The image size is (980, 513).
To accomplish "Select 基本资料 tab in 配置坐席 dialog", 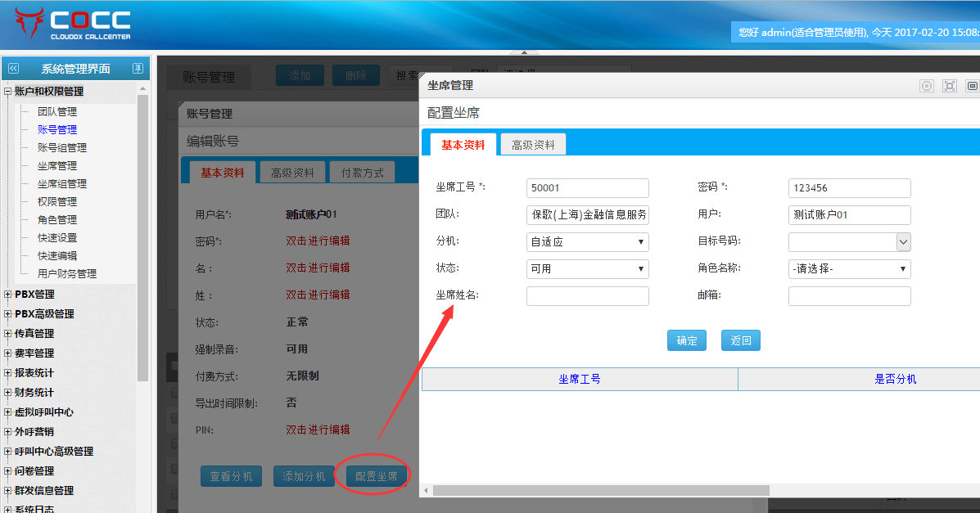I will [x=463, y=145].
